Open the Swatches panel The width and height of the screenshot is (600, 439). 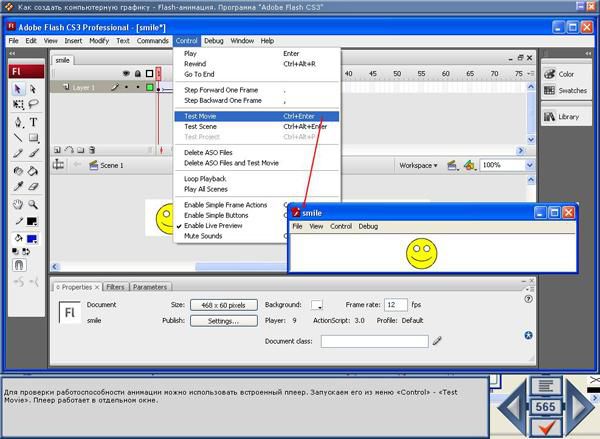tap(571, 90)
